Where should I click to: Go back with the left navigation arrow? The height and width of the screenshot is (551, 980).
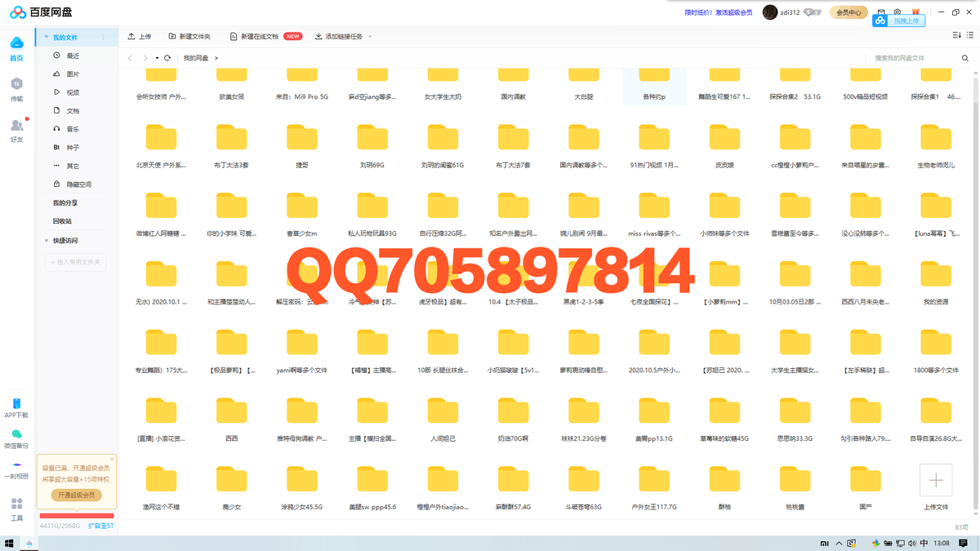(130, 58)
